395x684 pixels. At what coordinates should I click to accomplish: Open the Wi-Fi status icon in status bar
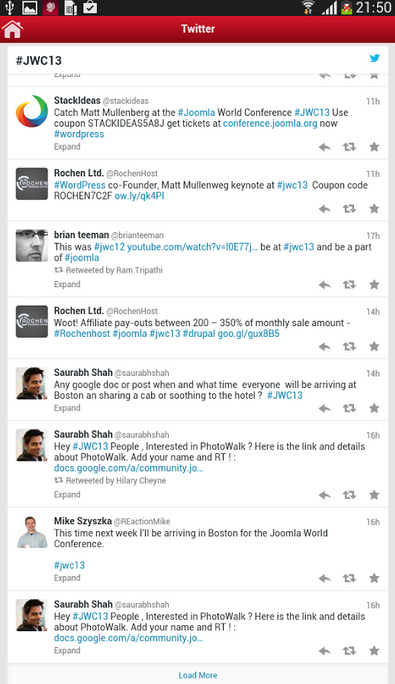[308, 7]
